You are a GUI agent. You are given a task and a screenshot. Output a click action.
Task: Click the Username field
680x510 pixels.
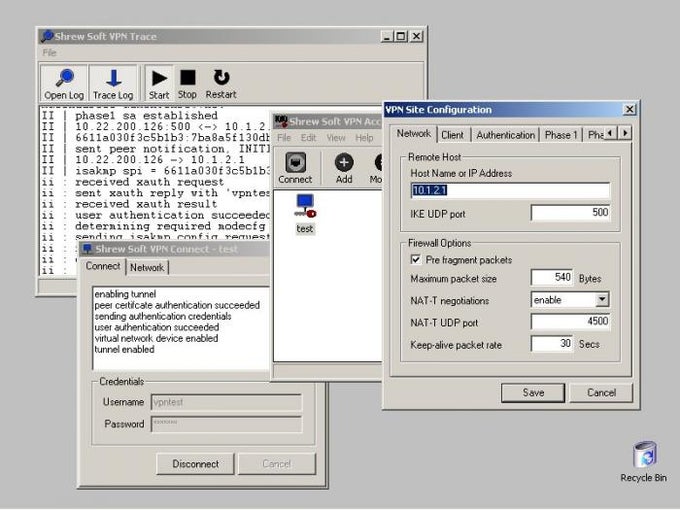pyautogui.click(x=226, y=402)
